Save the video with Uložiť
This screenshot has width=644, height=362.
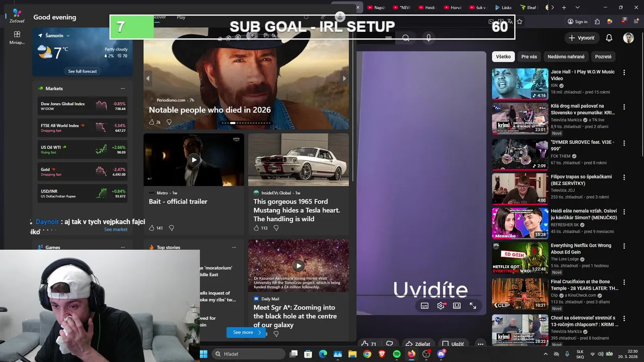click(x=453, y=344)
